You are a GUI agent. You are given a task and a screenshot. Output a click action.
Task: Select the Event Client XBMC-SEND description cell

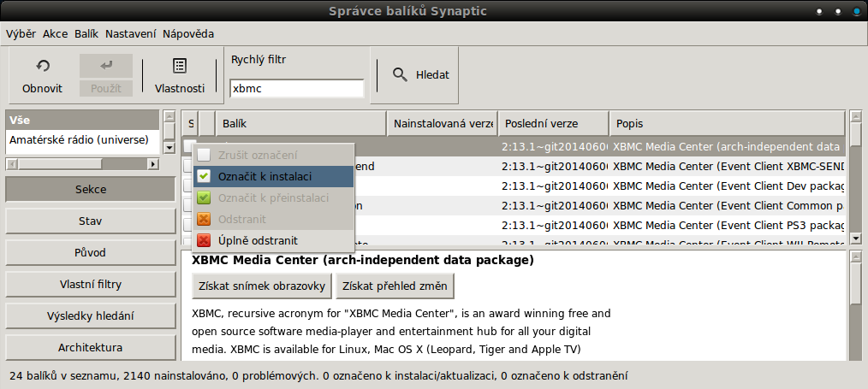point(728,166)
